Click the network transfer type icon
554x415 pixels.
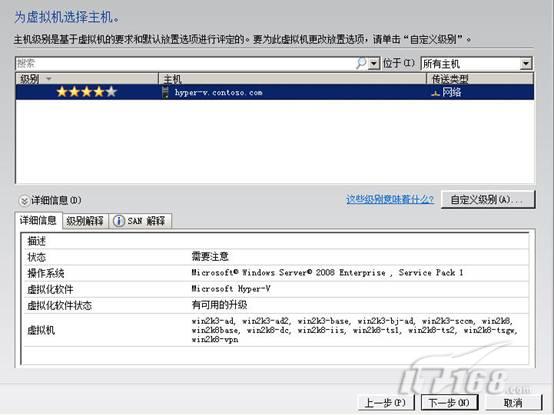click(436, 93)
